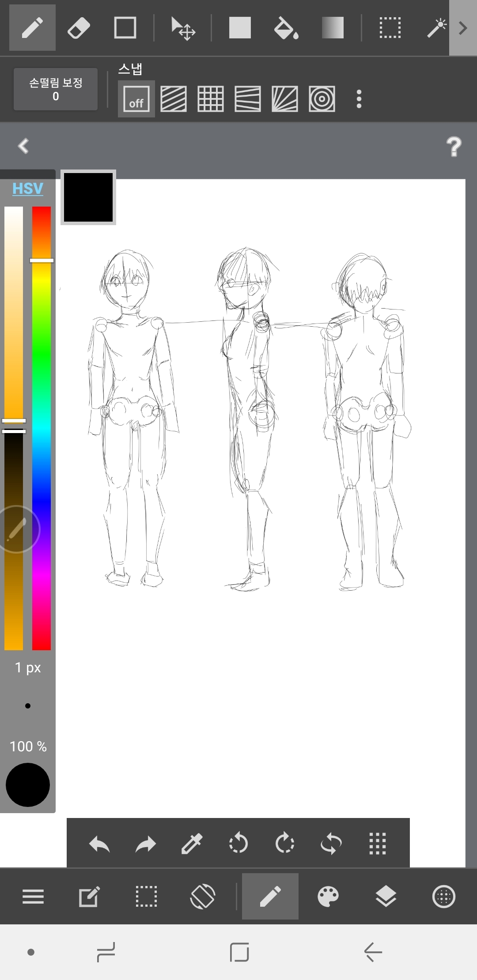Expand more tools with right chevron
The width and height of the screenshot is (477, 980).
462,28
